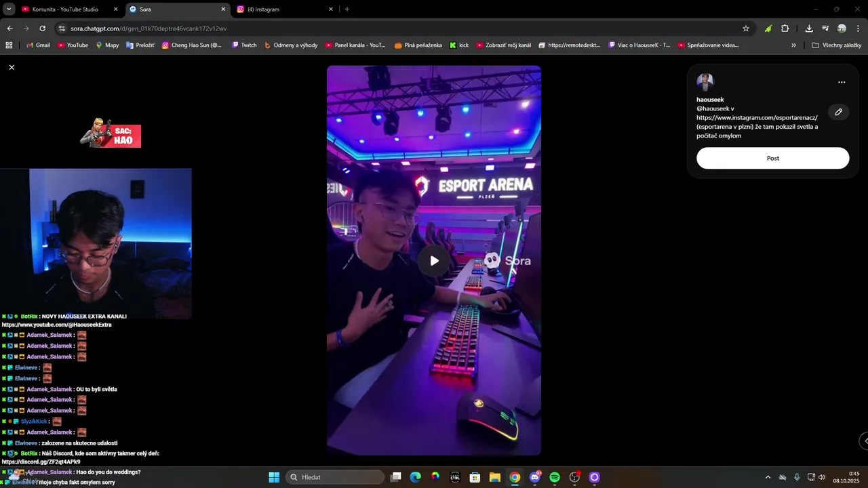Click the Hledat taskbar search box
Screen dimensions: 868x488
pyautogui.click(x=335, y=477)
